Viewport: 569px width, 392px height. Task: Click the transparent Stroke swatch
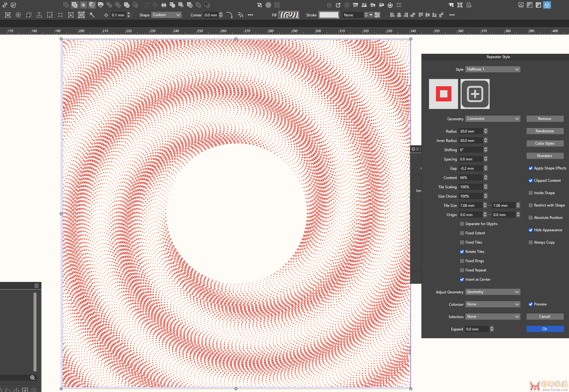point(329,15)
